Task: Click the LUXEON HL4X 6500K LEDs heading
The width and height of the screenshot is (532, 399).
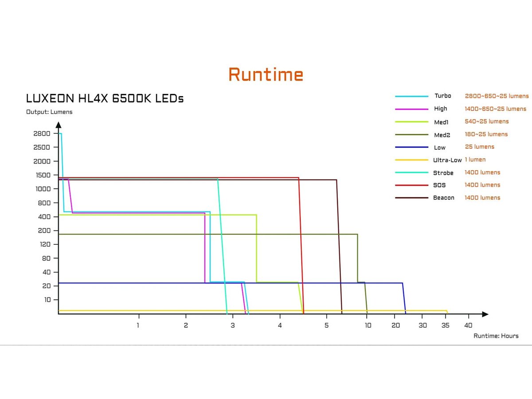Action: pos(105,98)
